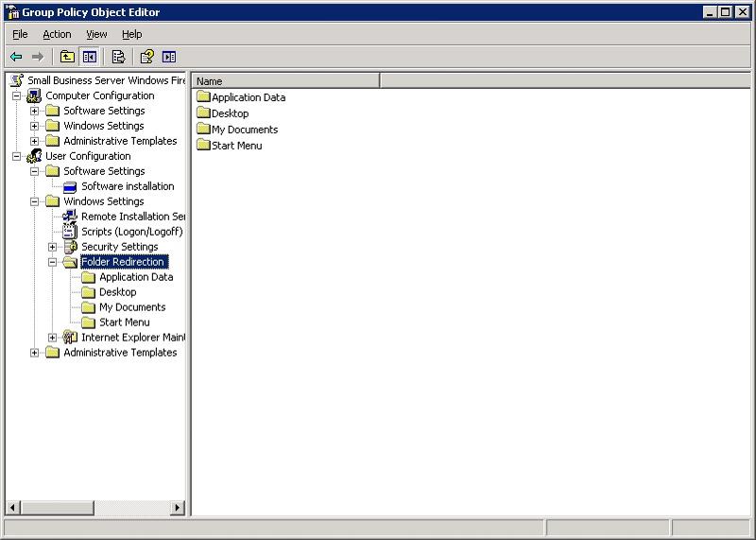This screenshot has height=540, width=756.
Task: Click the tree scrollbar left arrow
Action: (x=13, y=508)
